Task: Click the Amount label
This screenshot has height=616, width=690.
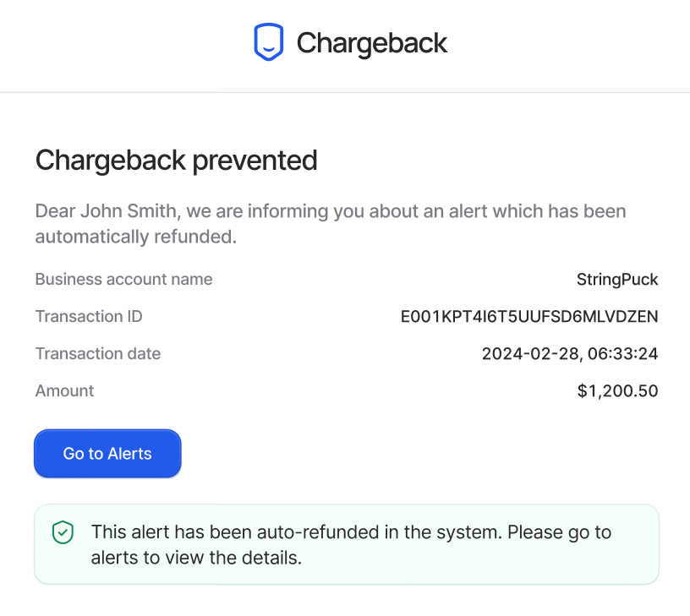Action: (64, 391)
